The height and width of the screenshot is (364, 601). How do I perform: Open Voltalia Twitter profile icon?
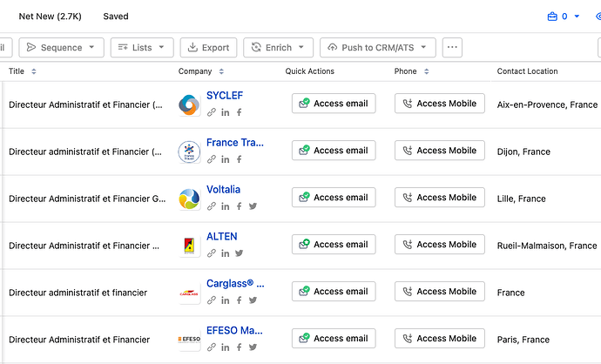coord(253,206)
